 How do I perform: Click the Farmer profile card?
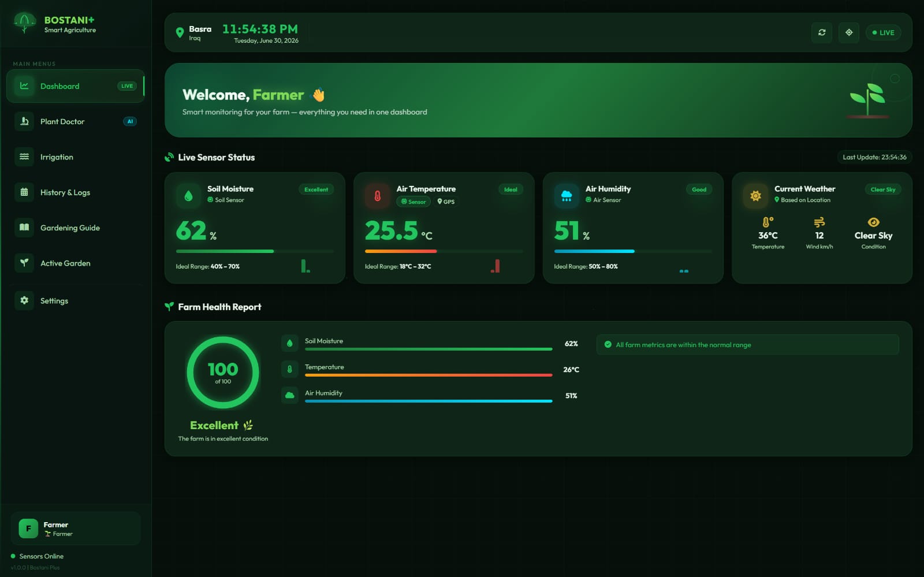tap(76, 528)
